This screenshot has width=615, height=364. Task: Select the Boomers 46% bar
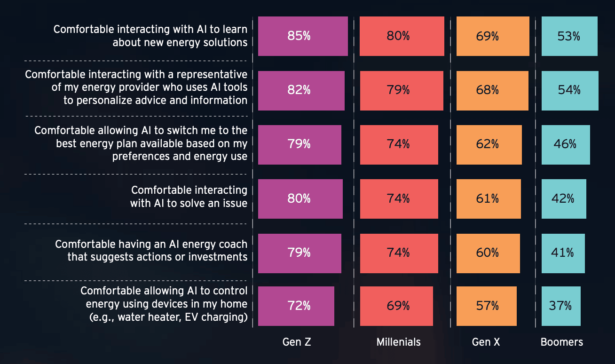(x=566, y=145)
